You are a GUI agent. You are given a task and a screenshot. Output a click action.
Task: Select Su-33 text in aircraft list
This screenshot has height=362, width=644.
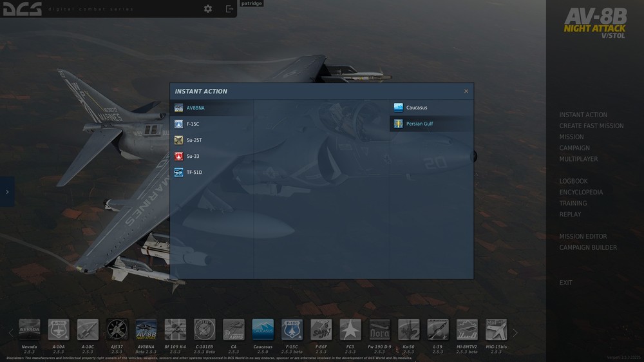pos(193,156)
